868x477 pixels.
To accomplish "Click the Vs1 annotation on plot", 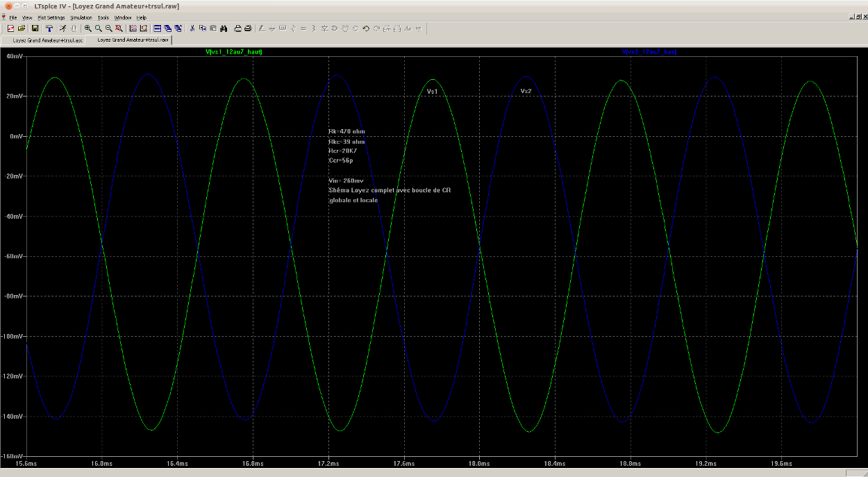I will [x=432, y=92].
